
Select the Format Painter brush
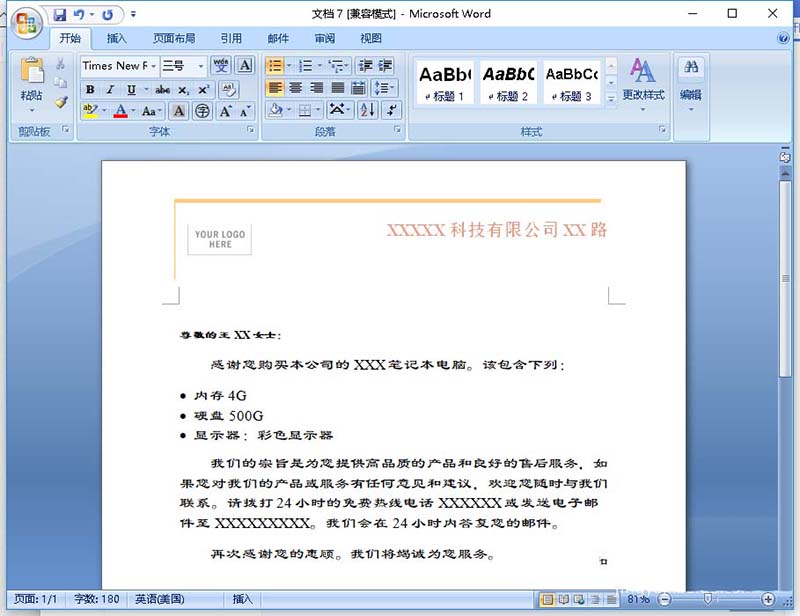[61, 102]
